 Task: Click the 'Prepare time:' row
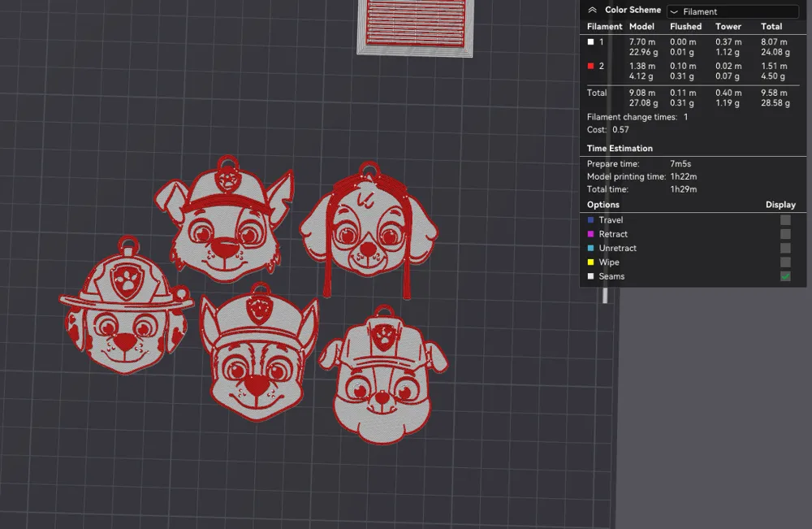click(x=639, y=163)
